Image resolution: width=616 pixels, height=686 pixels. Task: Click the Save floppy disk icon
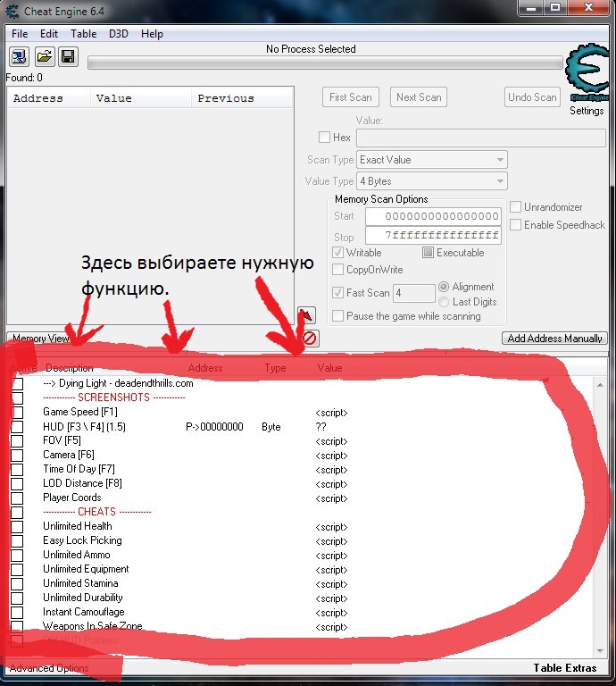point(68,58)
